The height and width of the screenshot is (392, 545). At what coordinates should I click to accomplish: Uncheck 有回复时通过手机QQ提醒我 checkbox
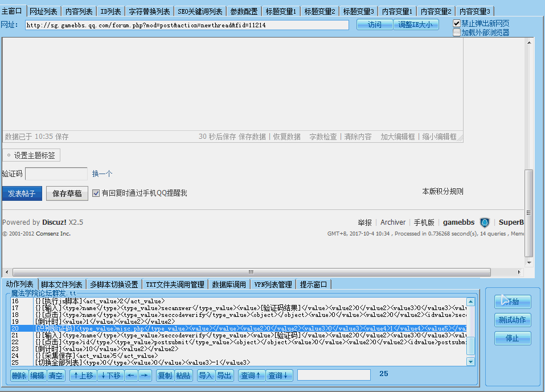point(96,193)
